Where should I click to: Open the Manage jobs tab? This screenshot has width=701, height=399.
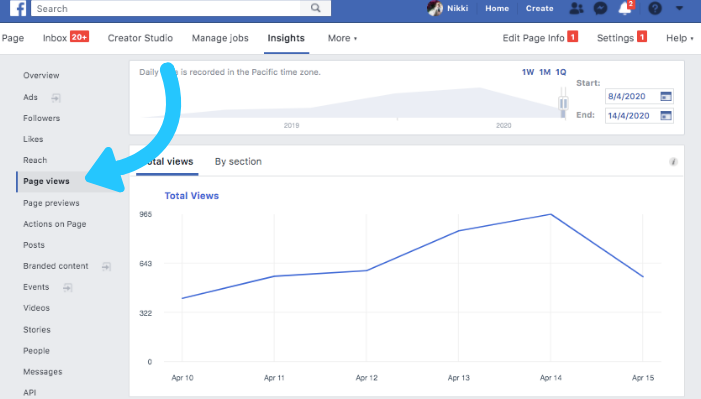(x=220, y=38)
